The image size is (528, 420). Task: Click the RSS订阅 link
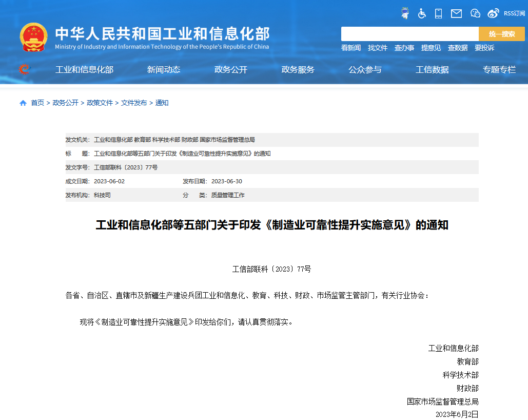[x=514, y=13]
